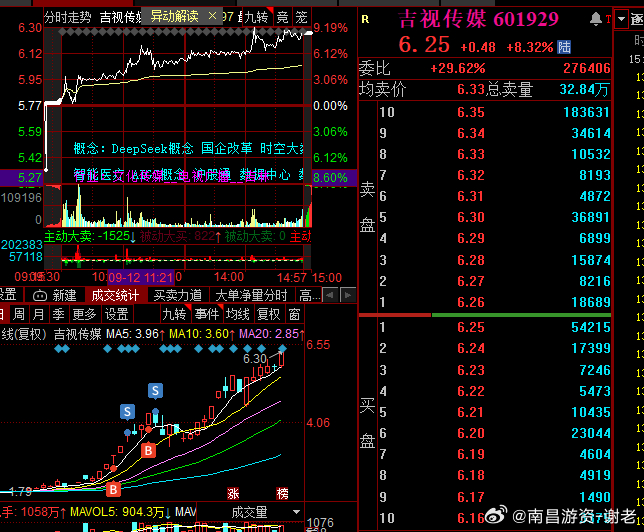Image resolution: width=644 pixels, height=532 pixels.
Task: Close the 异动解读 popup with the X
Action: pos(212,16)
